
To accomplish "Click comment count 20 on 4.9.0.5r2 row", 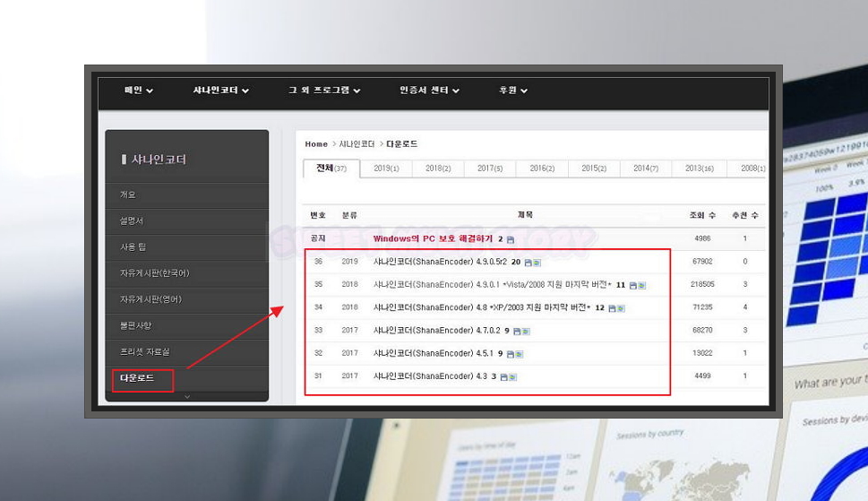I will tap(515, 262).
